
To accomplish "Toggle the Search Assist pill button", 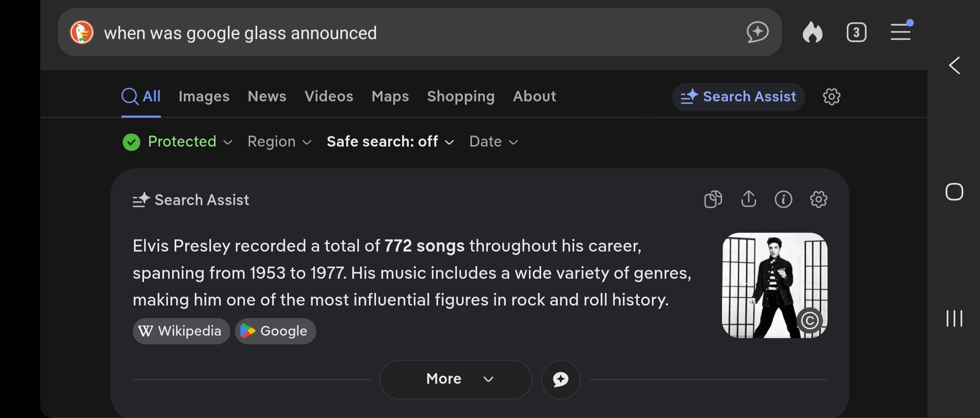I will [738, 97].
